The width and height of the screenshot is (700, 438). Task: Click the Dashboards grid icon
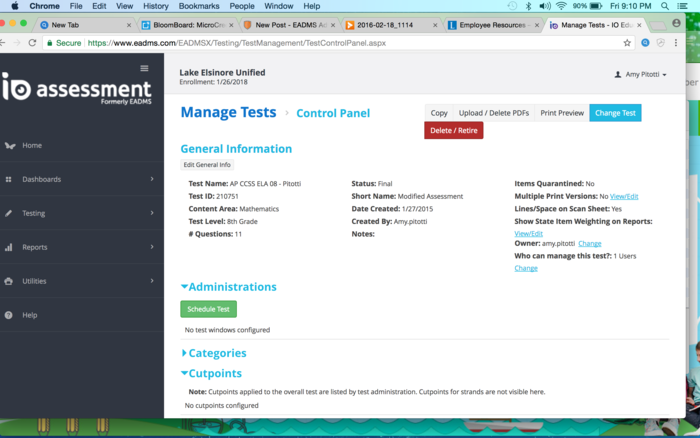9,179
